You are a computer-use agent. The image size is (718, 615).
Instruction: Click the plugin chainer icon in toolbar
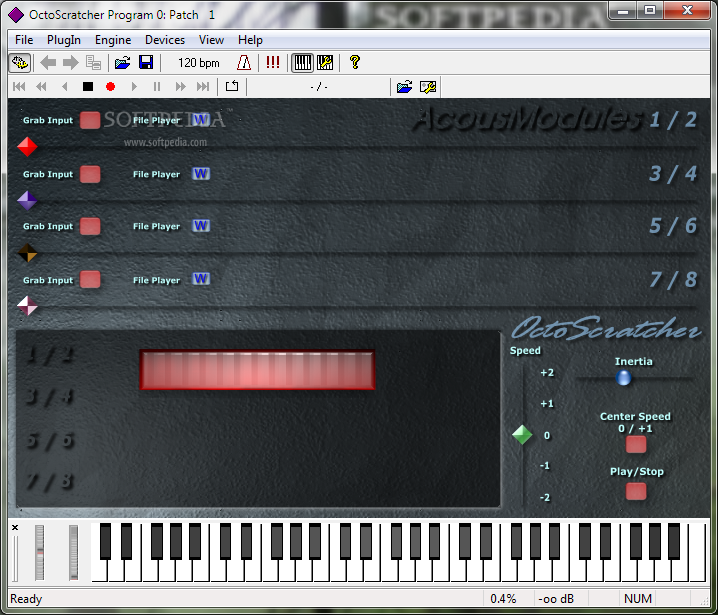[x=20, y=63]
